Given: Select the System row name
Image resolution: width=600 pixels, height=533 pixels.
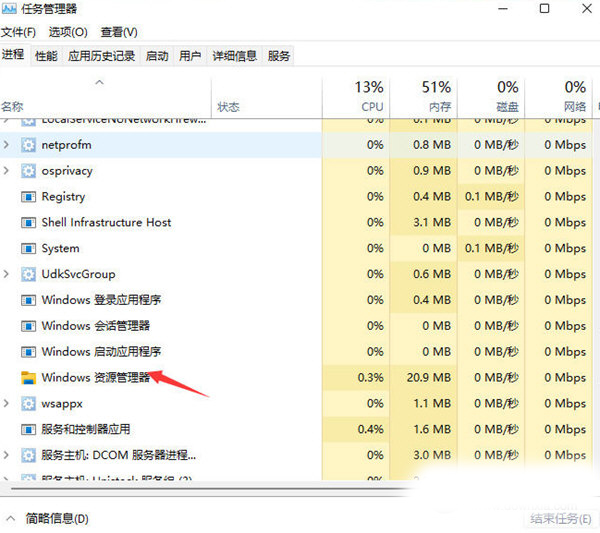Looking at the screenshot, I should (60, 248).
